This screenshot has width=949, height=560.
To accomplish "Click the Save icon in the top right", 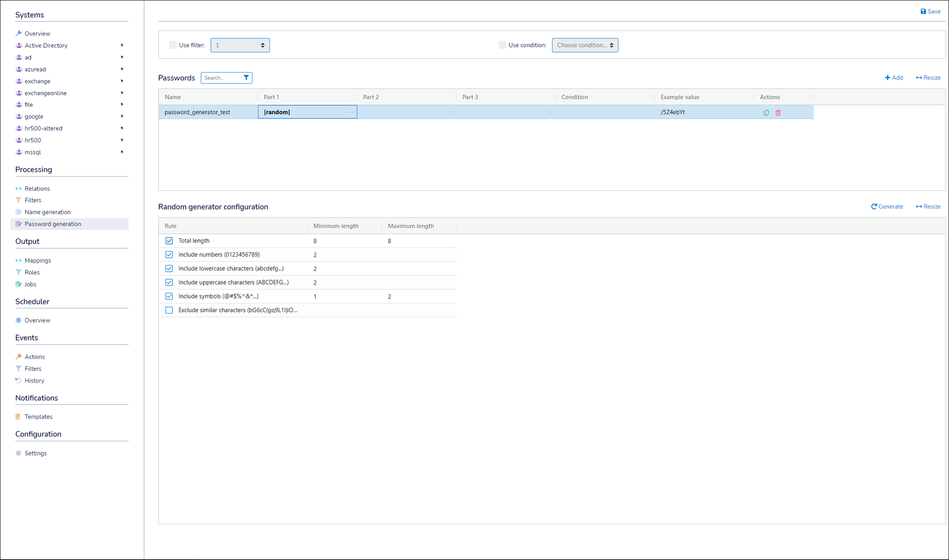I will click(923, 11).
